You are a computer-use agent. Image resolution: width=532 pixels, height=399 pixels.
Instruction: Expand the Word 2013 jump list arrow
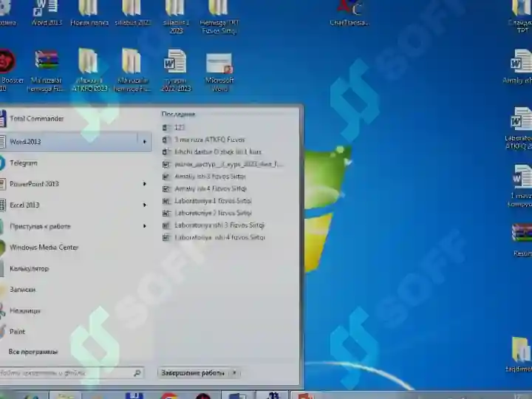tap(145, 142)
